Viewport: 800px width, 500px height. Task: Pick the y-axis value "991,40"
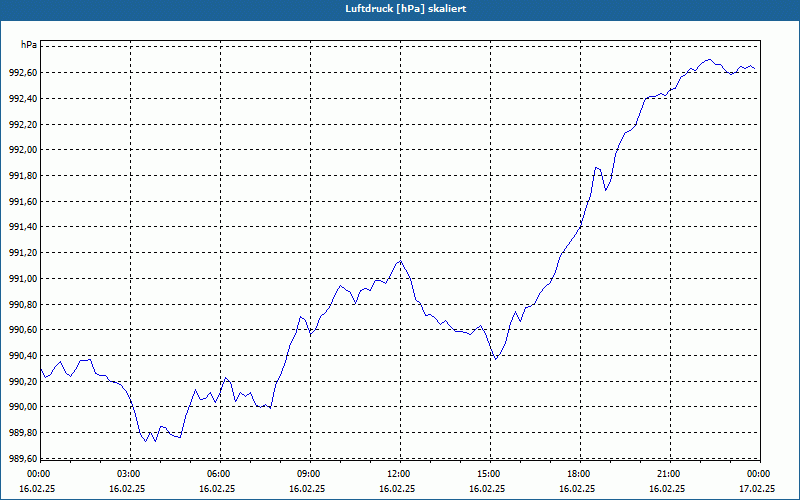coord(23,227)
